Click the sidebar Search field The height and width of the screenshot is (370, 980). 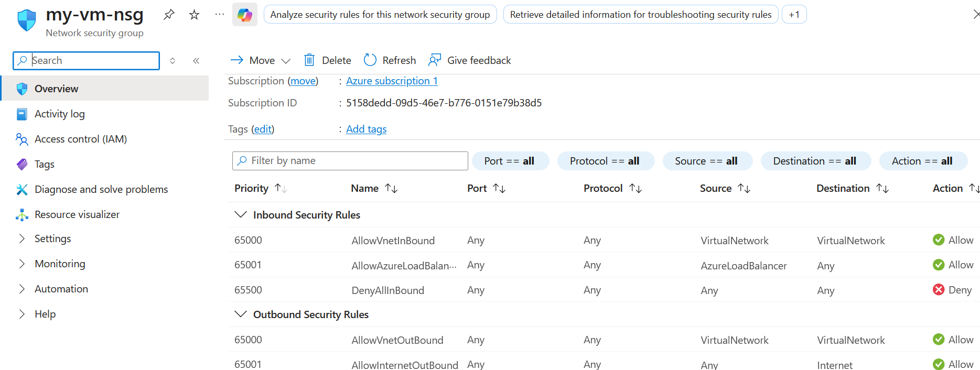86,61
